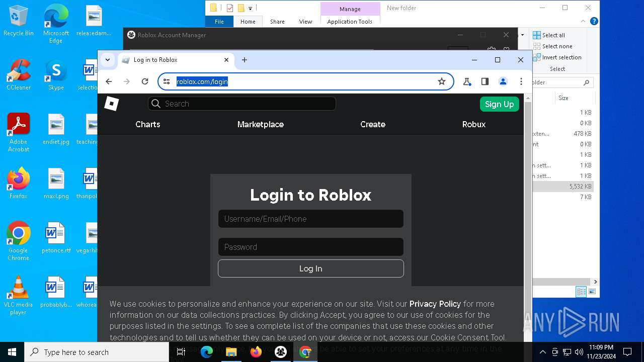
Task: Open notification center on taskbar
Action: coord(627,352)
